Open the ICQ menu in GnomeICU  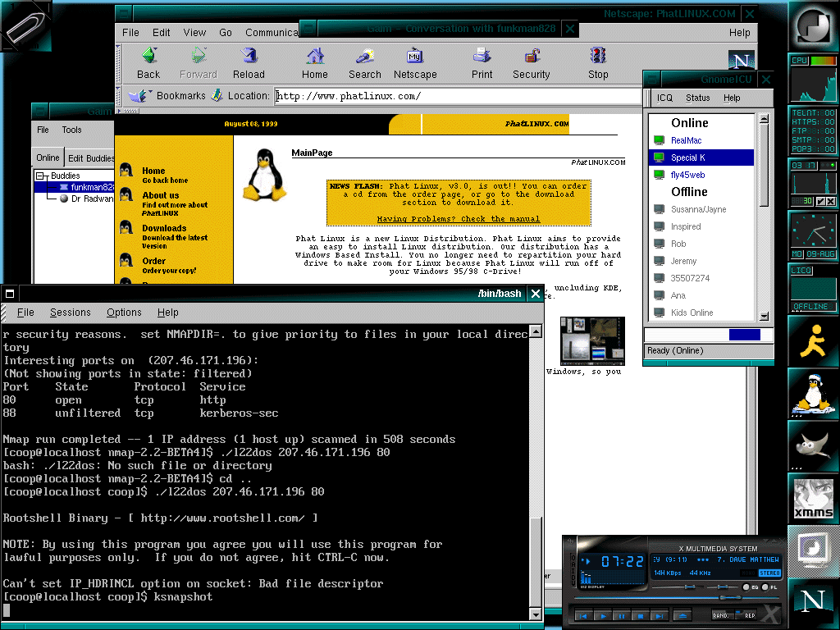[x=664, y=98]
